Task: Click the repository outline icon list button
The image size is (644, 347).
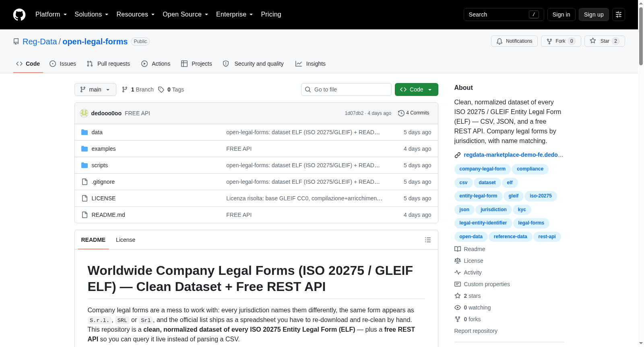Action: [x=428, y=240]
